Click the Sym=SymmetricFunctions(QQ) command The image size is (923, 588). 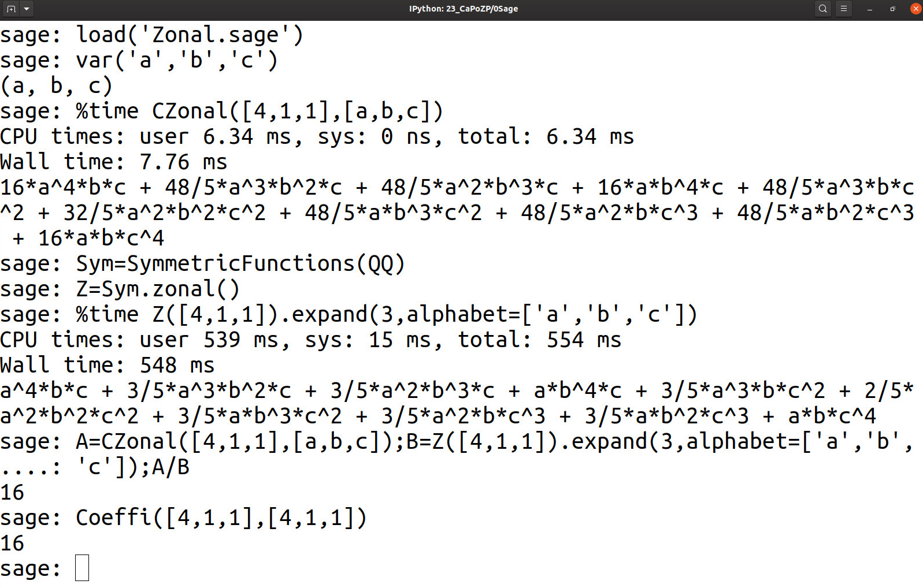click(x=240, y=263)
